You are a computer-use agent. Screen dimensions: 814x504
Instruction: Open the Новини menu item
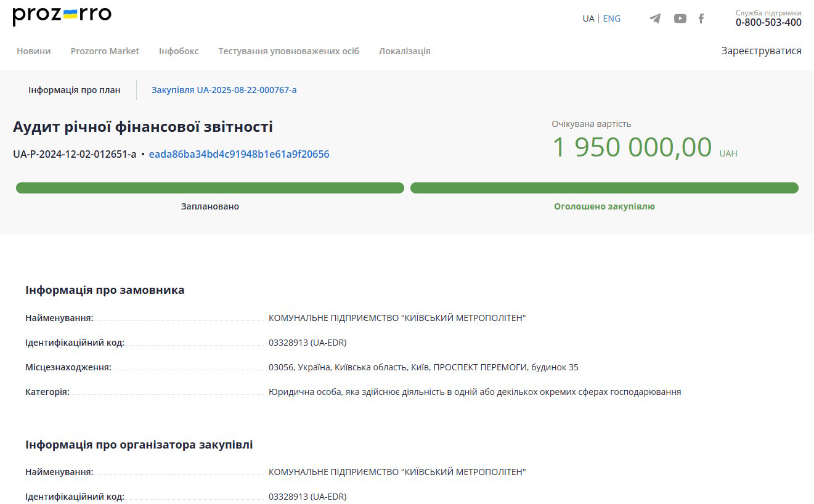(x=34, y=51)
